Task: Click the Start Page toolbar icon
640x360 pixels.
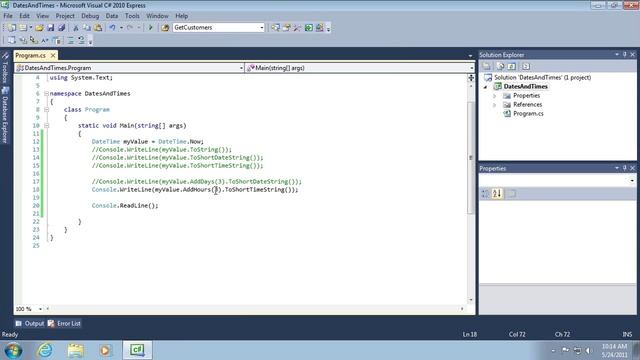Action: coord(309,28)
